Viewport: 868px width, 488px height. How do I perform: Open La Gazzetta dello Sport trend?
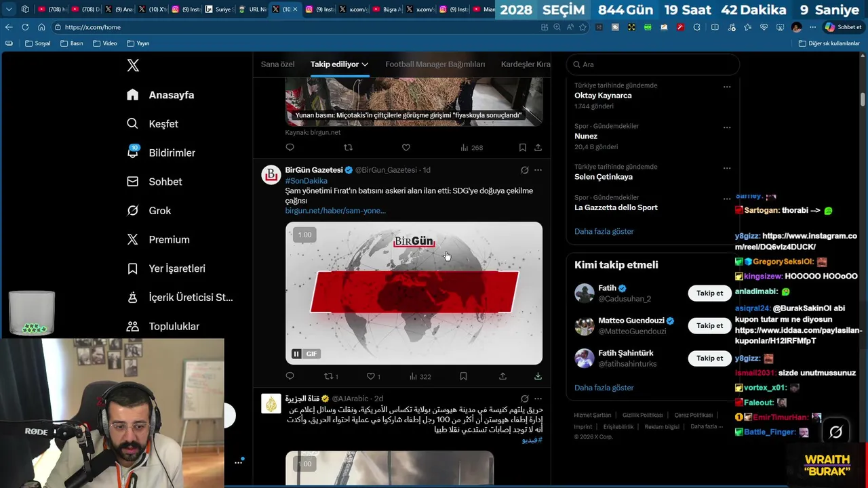[616, 207]
